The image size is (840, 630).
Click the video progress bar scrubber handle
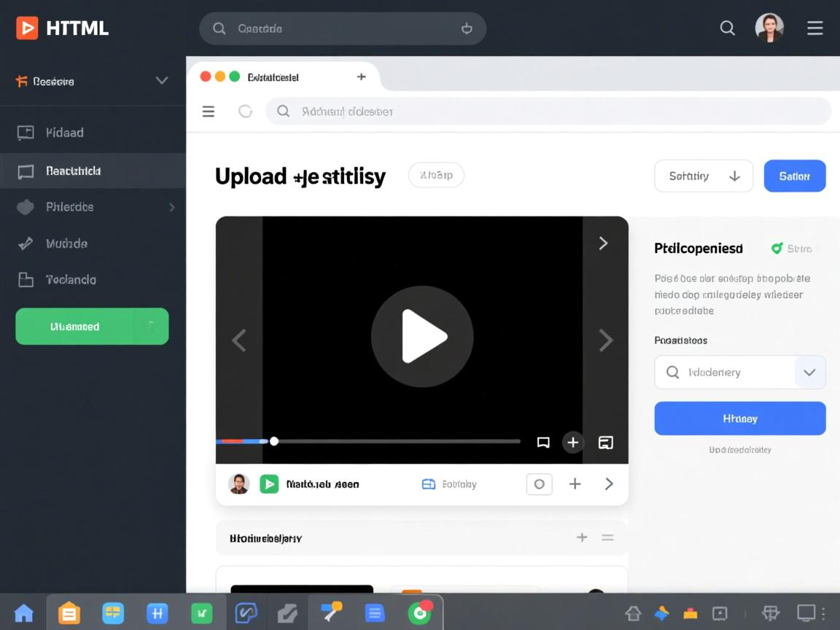point(274,441)
